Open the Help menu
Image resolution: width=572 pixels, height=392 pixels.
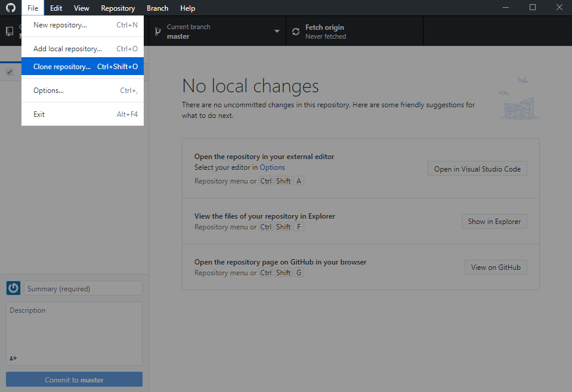tap(187, 8)
